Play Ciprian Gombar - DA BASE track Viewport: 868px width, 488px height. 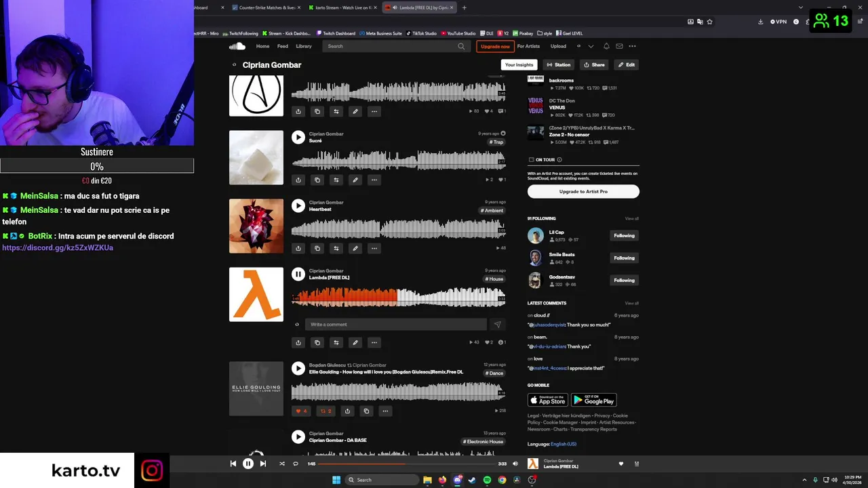click(x=298, y=436)
